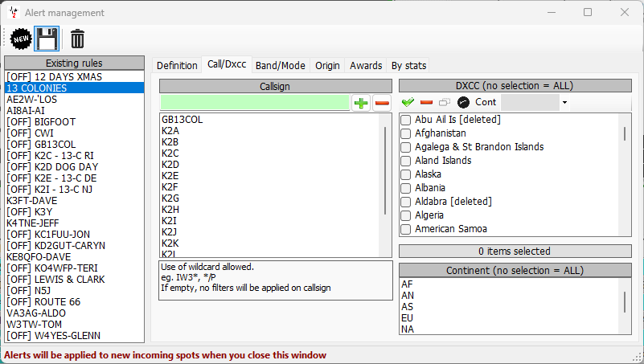Select NA in the Continent list
The image size is (644, 364).
pos(509,329)
